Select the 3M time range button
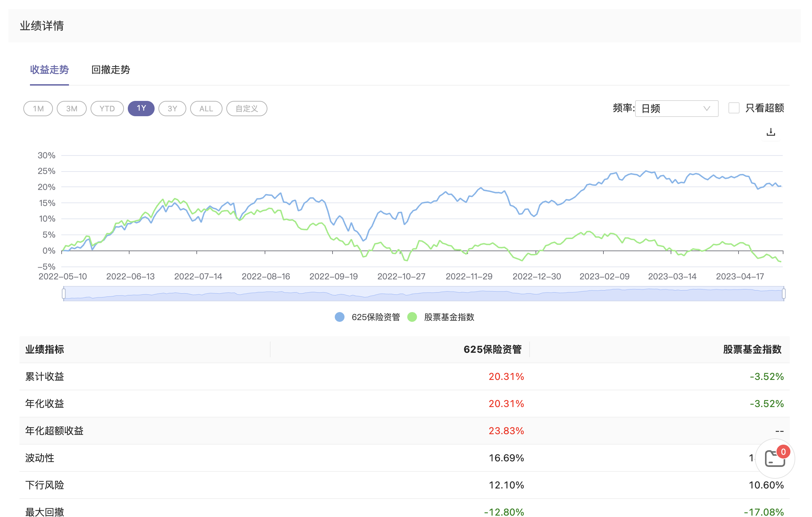Viewport: 812px width, 517px height. pyautogui.click(x=72, y=109)
